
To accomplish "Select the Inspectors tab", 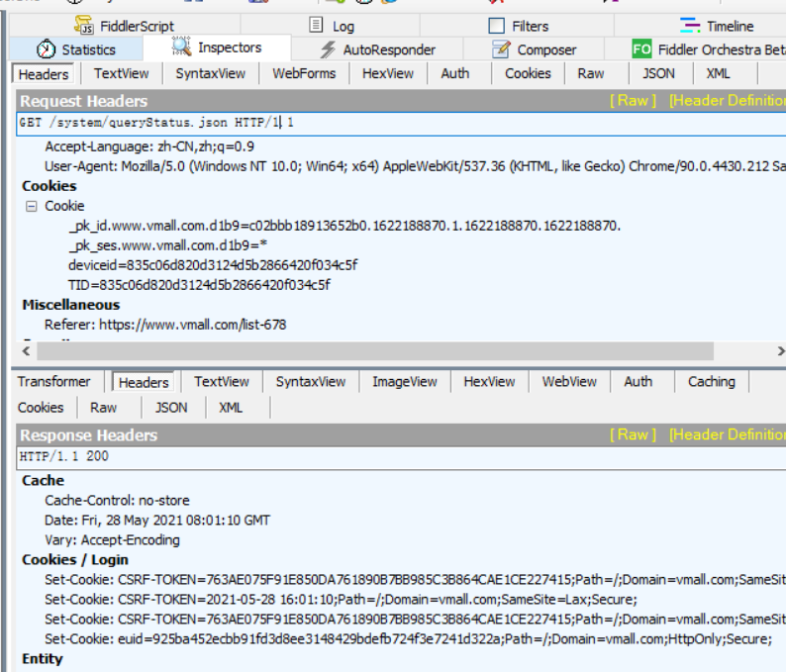I will 217,48.
